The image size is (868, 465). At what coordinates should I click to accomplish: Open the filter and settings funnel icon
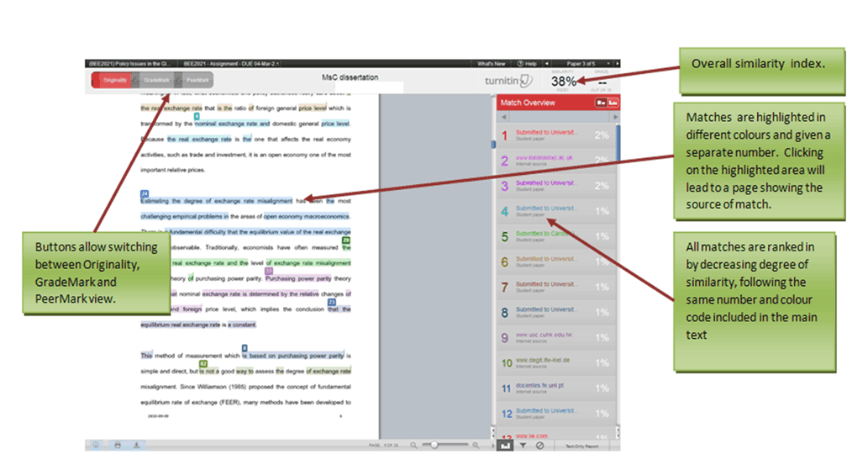522,446
